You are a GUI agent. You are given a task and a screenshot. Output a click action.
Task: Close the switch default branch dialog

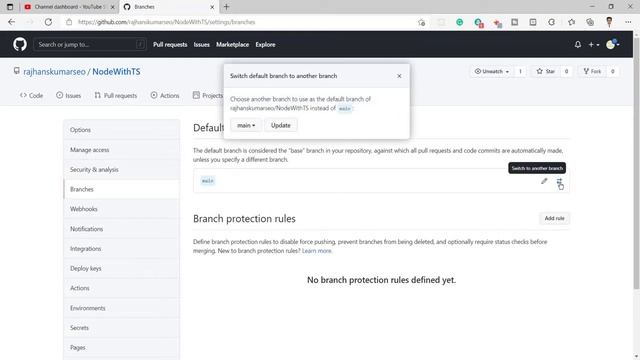[399, 76]
